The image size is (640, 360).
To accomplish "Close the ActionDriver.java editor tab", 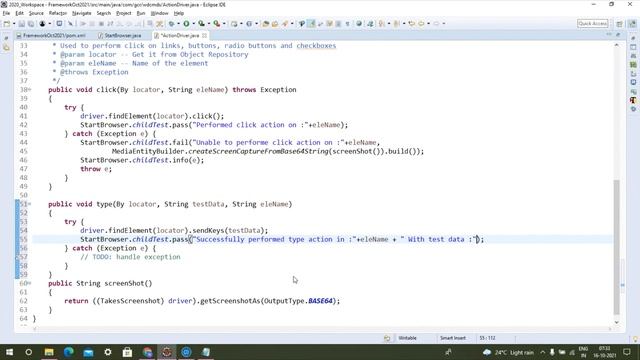I will pos(204,36).
